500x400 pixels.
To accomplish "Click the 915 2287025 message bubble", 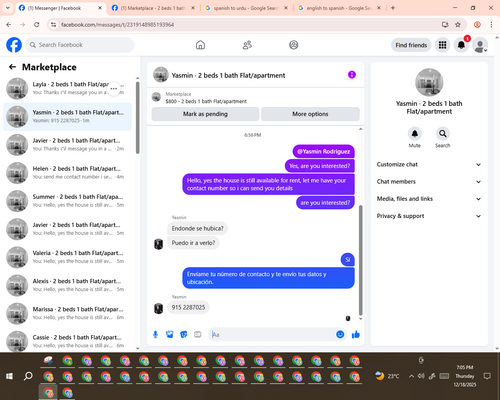I will [x=188, y=307].
